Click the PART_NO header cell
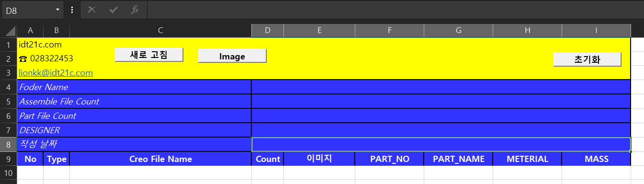The image size is (644, 184). 389,159
